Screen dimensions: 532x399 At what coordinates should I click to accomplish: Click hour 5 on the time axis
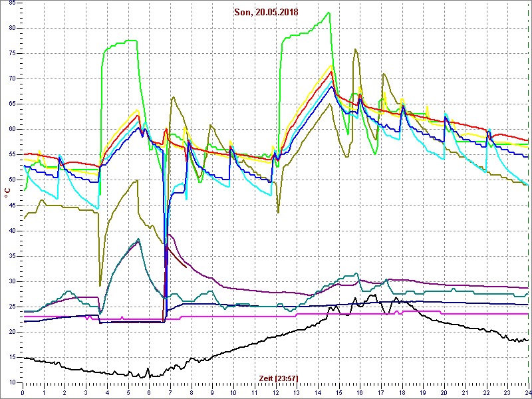pyautogui.click(x=128, y=392)
